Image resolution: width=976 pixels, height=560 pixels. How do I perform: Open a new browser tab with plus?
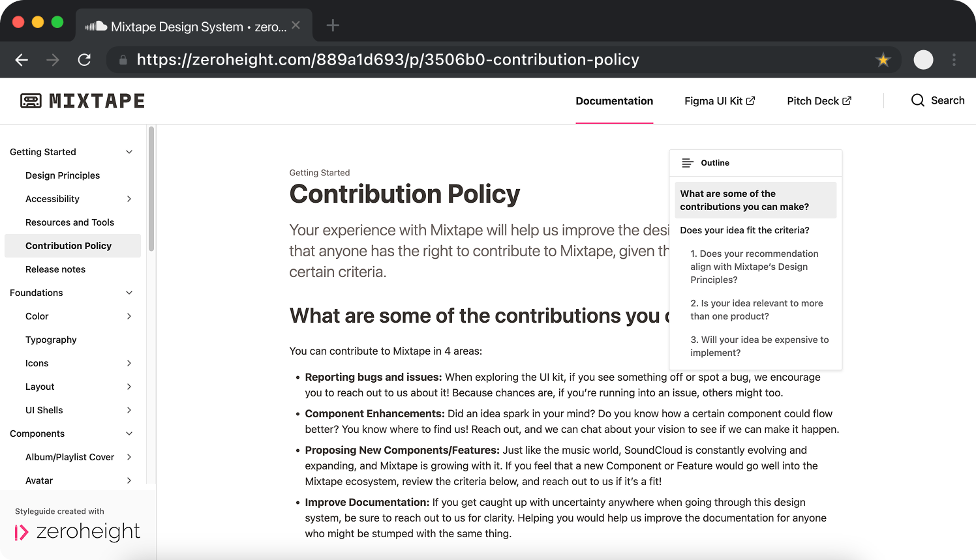(x=333, y=25)
